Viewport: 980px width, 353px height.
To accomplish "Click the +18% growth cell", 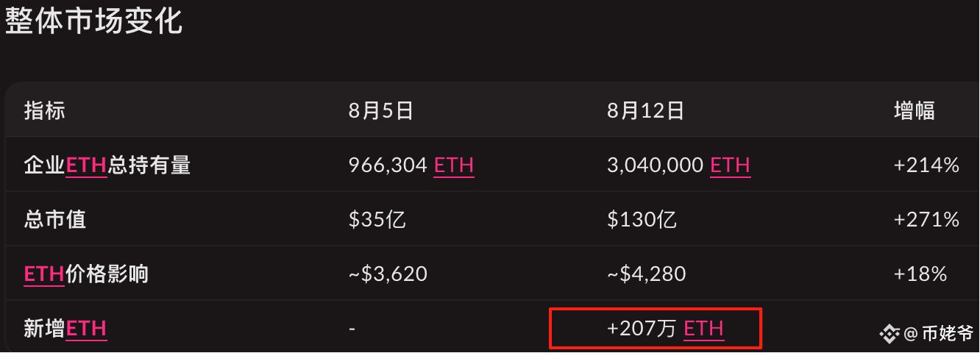I will pos(920,274).
